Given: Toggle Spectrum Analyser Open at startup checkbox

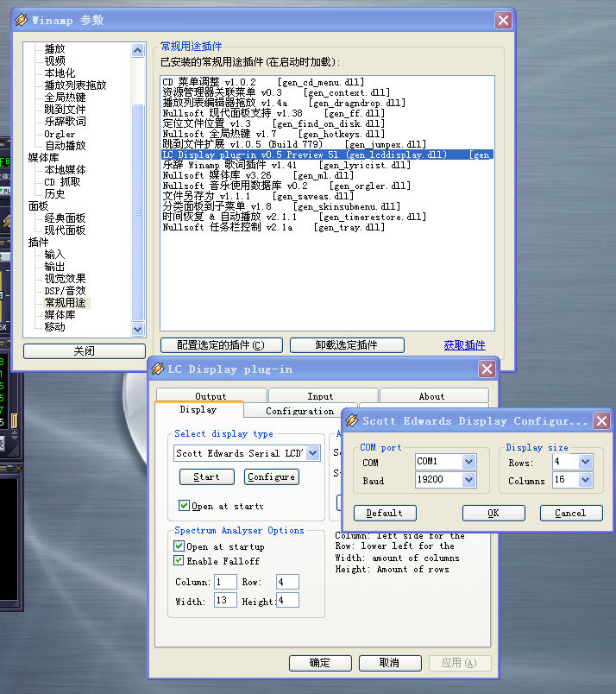Looking at the screenshot, I should pos(179,546).
